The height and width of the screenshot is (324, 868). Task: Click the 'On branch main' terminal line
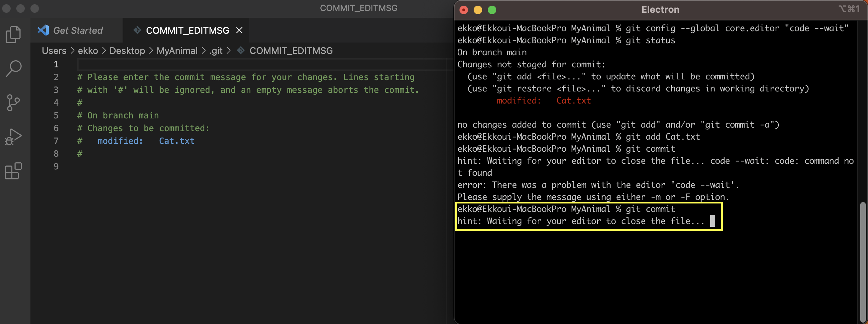click(492, 52)
